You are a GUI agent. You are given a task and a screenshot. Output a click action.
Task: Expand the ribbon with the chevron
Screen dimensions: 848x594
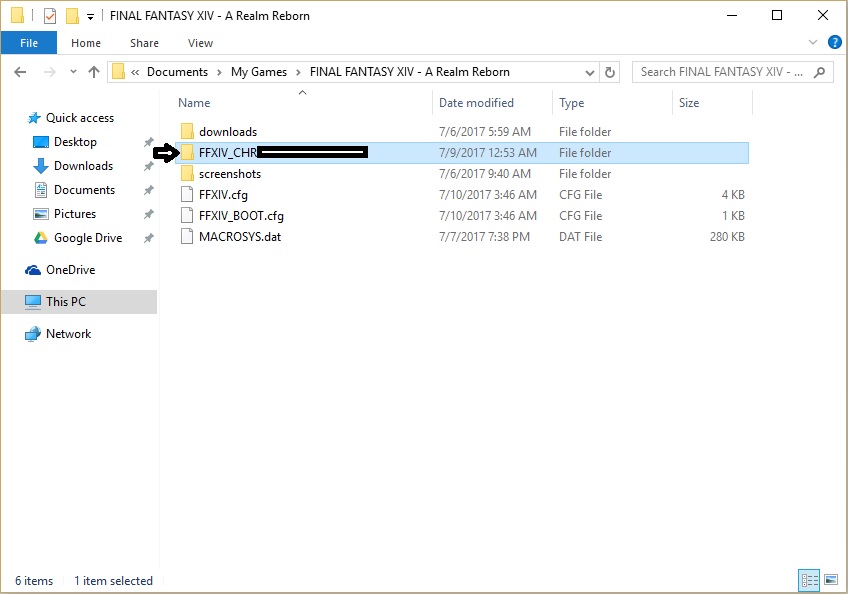tap(812, 42)
